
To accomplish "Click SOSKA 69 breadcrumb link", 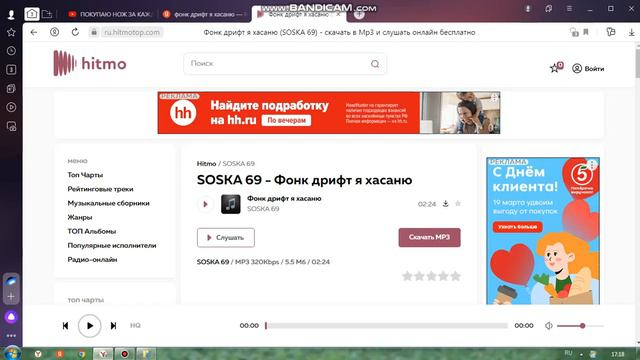I will pyautogui.click(x=238, y=164).
